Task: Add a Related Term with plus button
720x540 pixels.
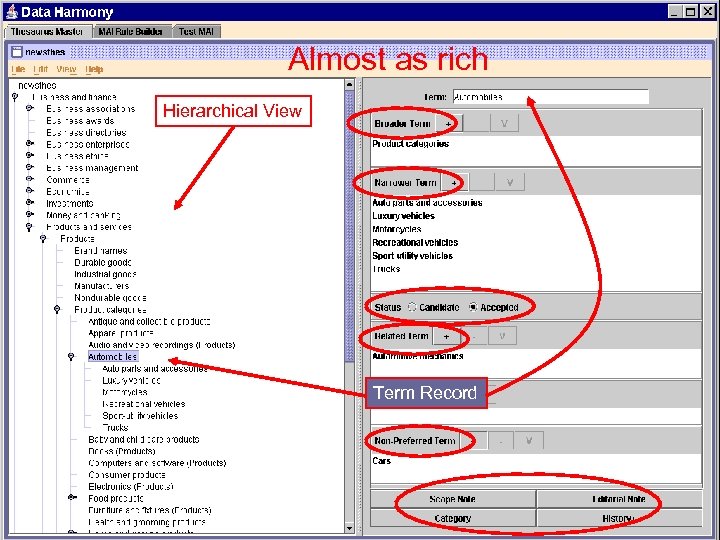Action: [446, 336]
